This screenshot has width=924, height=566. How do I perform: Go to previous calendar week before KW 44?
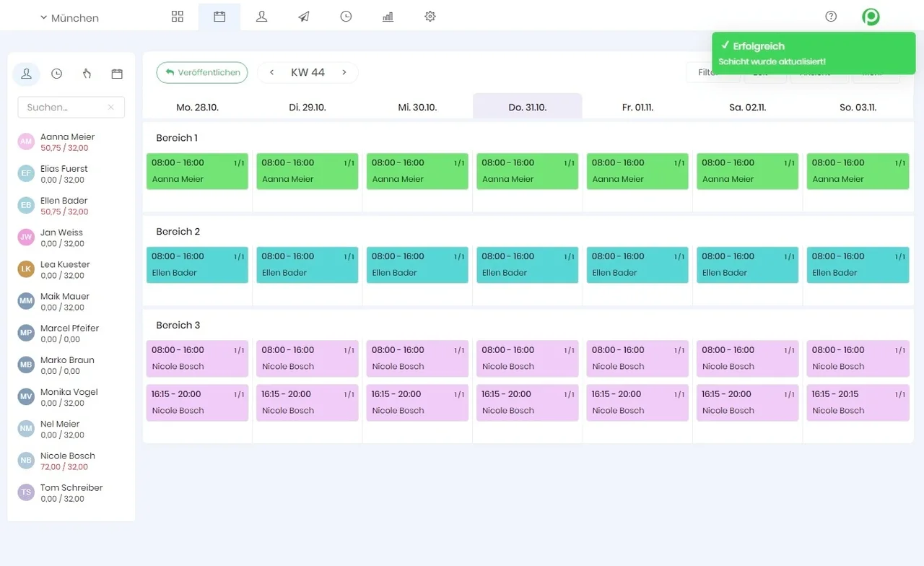[272, 72]
